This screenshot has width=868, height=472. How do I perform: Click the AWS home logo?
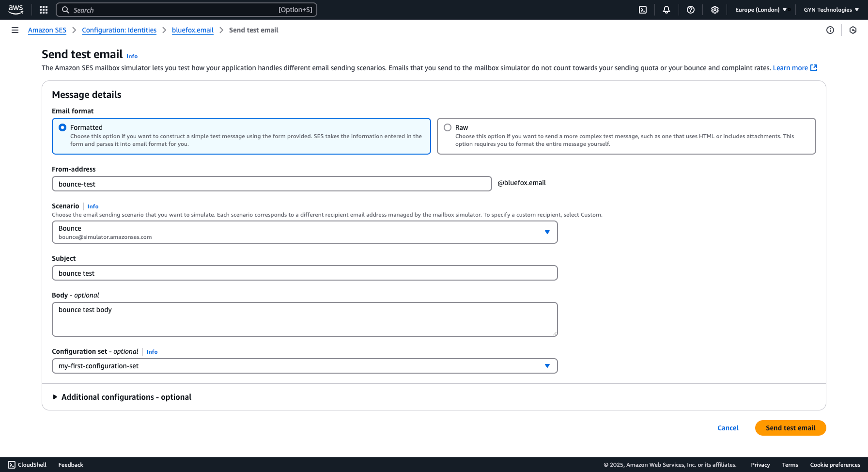[x=16, y=10]
